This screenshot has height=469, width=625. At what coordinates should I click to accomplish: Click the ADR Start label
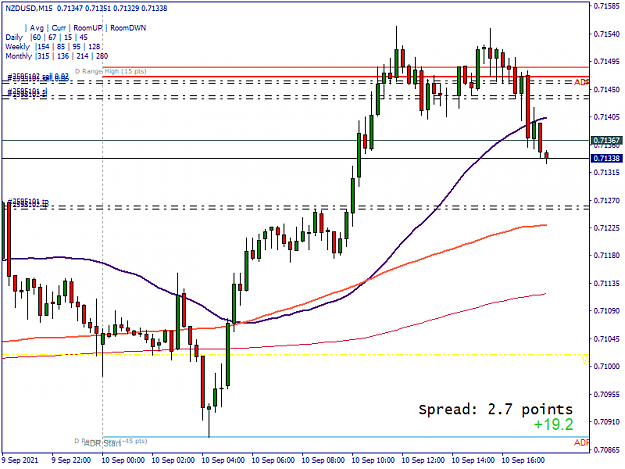102,443
